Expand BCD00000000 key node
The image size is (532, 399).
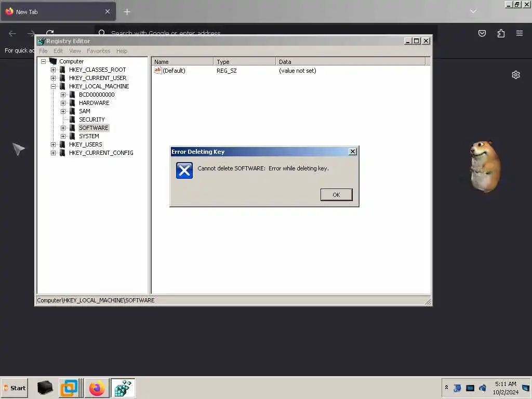click(x=63, y=95)
